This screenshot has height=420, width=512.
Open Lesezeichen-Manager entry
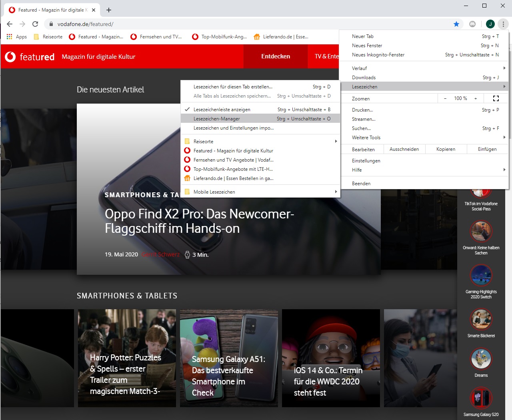pos(260,119)
